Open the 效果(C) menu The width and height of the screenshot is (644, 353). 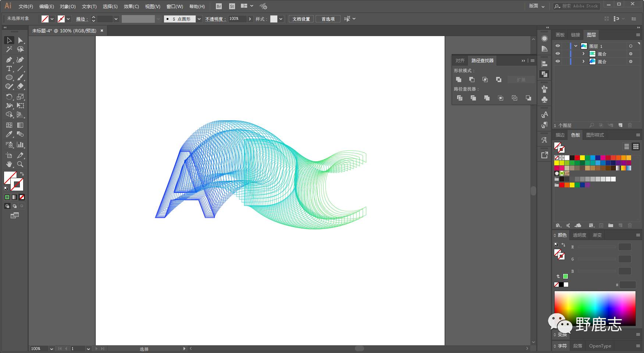pyautogui.click(x=131, y=6)
